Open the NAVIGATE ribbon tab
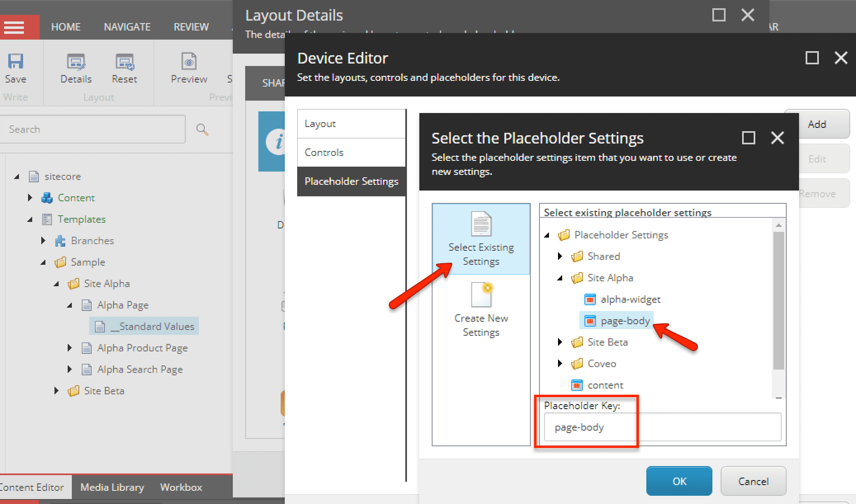856x504 pixels. (x=127, y=27)
